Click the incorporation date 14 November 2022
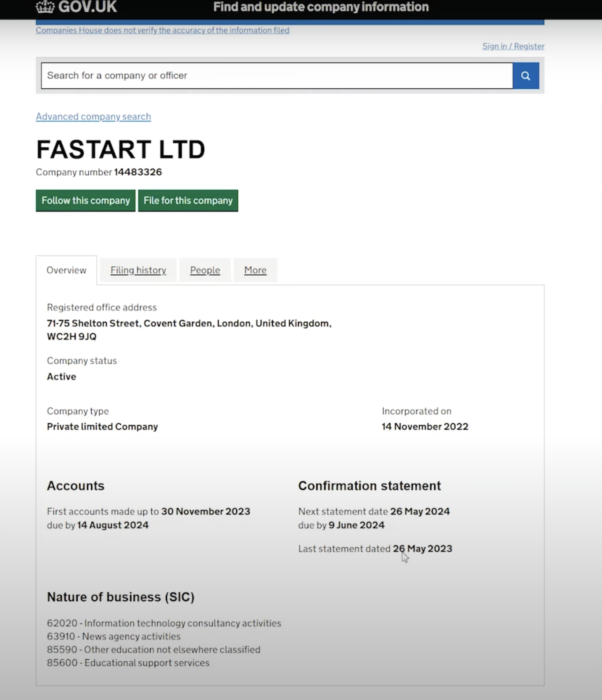Screen dimensions: 602x700 tap(425, 427)
